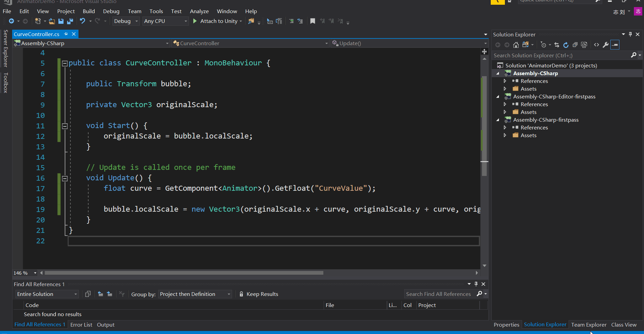Open the Assembly-CSharp project dropdown in editor

pos(91,43)
